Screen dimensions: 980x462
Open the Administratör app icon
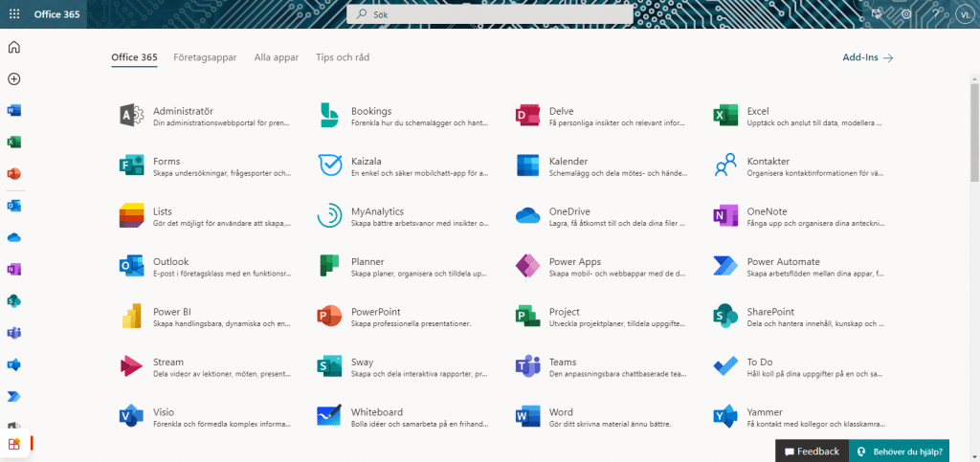131,116
